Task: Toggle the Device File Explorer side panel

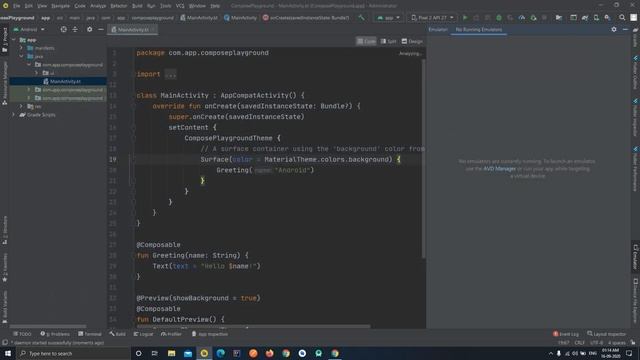Action: (x=636, y=301)
